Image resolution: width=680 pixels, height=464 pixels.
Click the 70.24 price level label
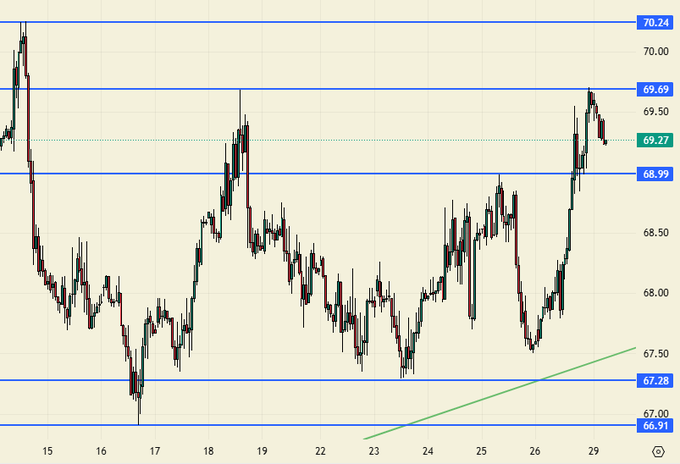pyautogui.click(x=656, y=22)
